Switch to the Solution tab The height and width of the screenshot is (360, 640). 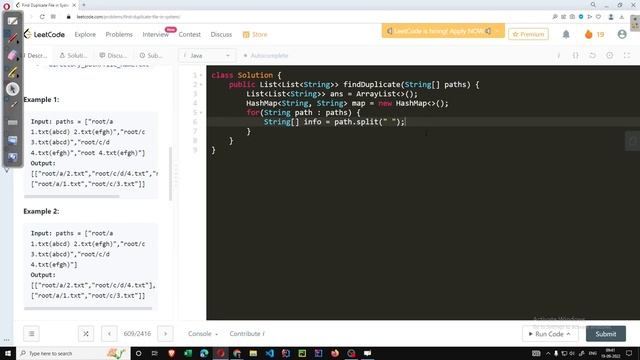click(x=73, y=56)
